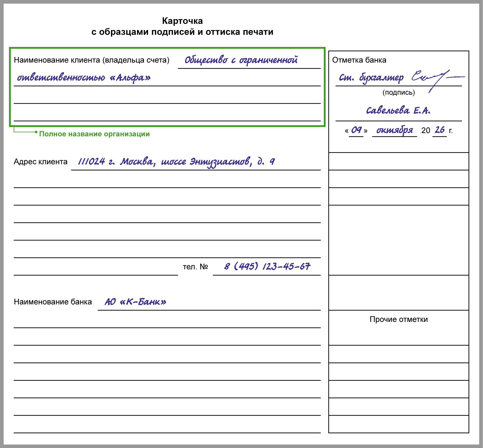483x448 pixels.
Task: Select the bank name field "АО «К-Банк»"
Action: [135, 302]
